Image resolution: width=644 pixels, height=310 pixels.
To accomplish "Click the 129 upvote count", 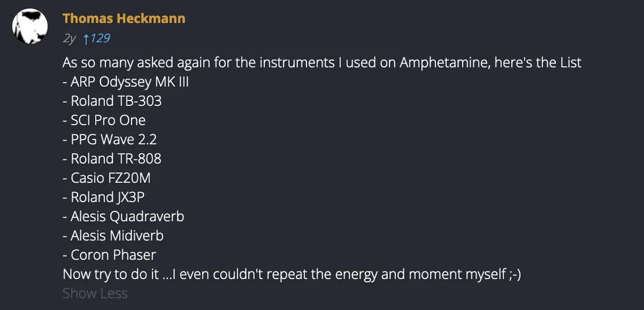I will pos(100,38).
